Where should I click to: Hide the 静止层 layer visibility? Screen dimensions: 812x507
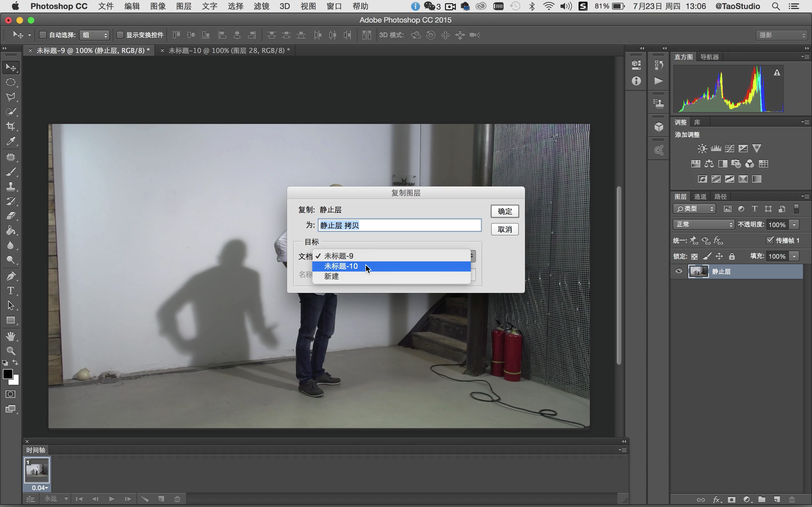pos(679,271)
